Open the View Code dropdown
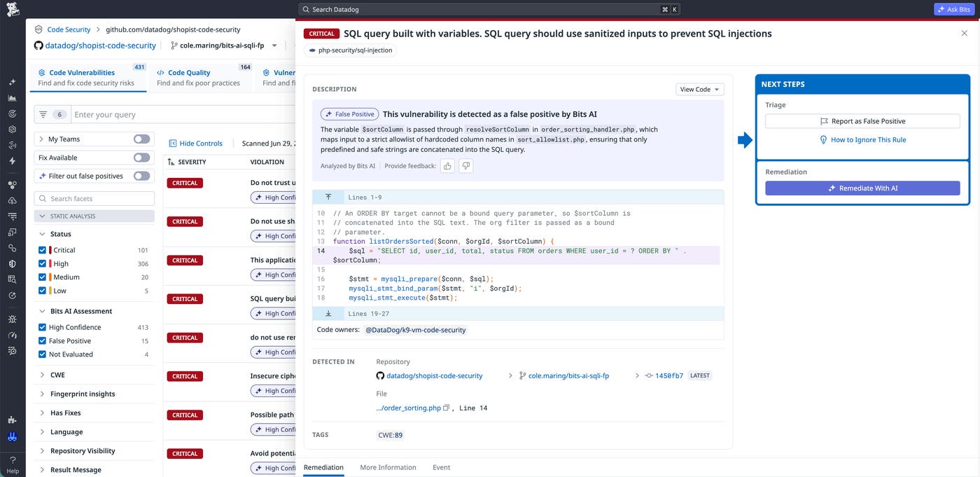 [x=700, y=90]
